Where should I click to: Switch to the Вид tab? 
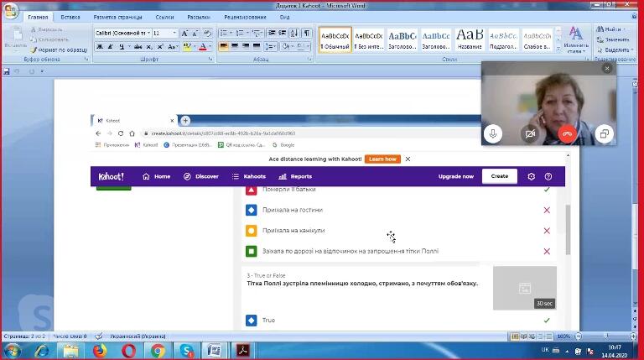(284, 18)
